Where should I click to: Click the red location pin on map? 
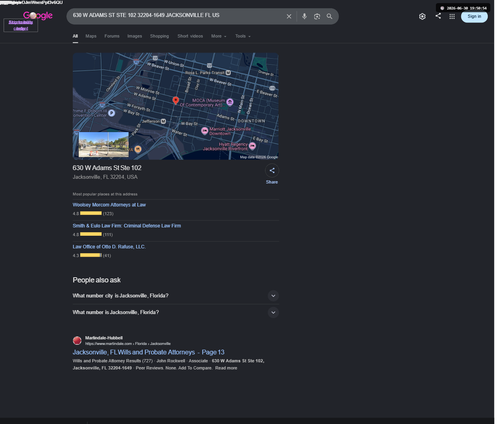coord(176,100)
